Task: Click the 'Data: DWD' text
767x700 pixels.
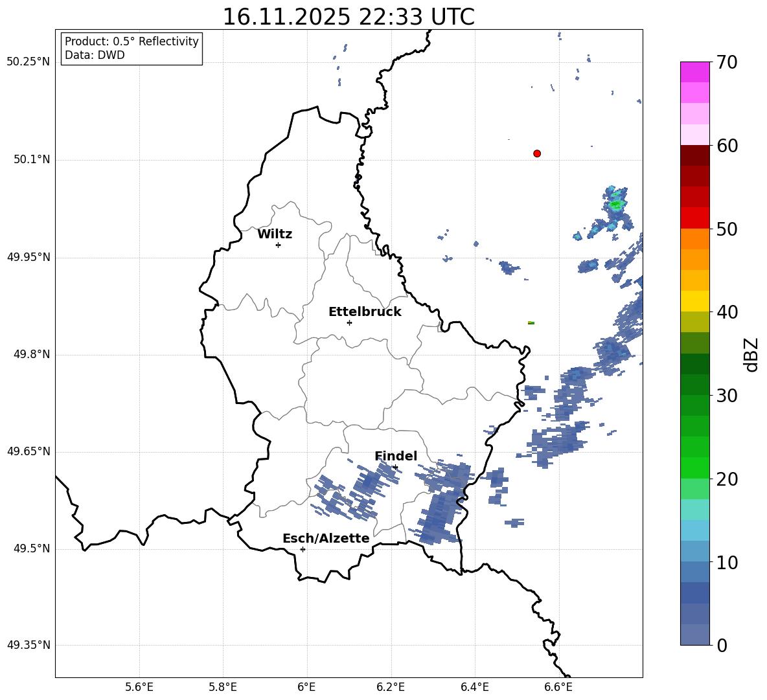Action: pyautogui.click(x=95, y=55)
